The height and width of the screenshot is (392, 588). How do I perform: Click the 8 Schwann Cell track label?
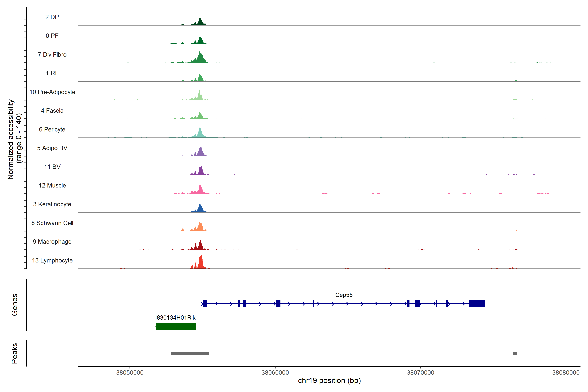click(52, 223)
